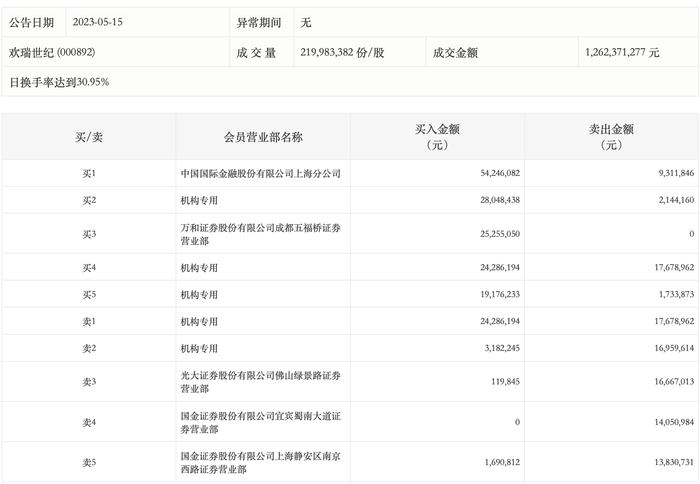Select the stock name 欢瑞世纪 (000892)
The image size is (700, 484).
click(x=52, y=52)
